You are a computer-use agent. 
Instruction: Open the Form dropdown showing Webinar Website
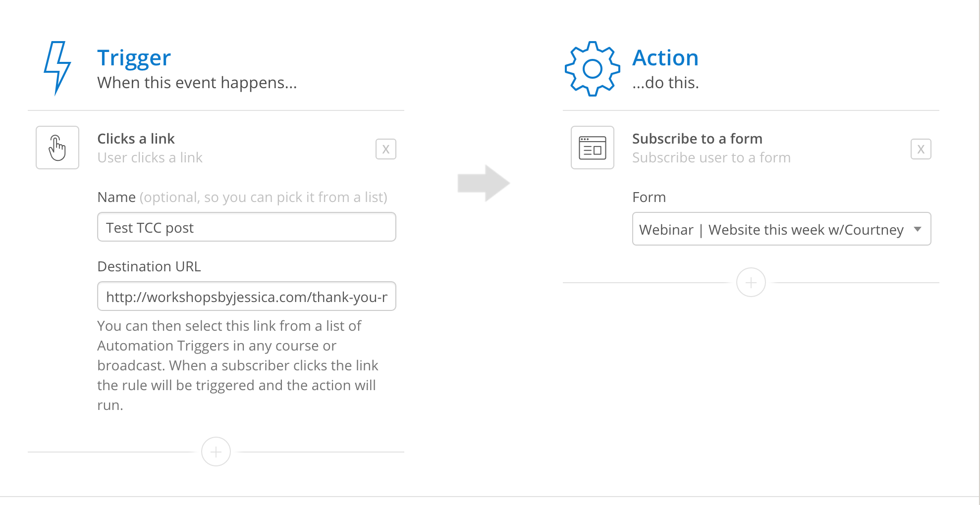(x=782, y=229)
